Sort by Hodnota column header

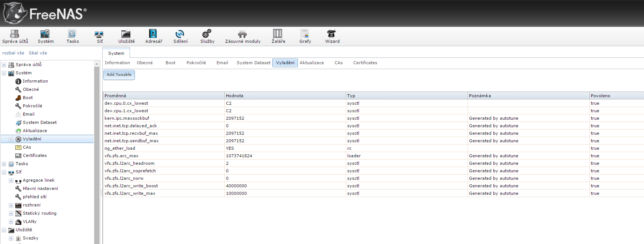click(285, 96)
